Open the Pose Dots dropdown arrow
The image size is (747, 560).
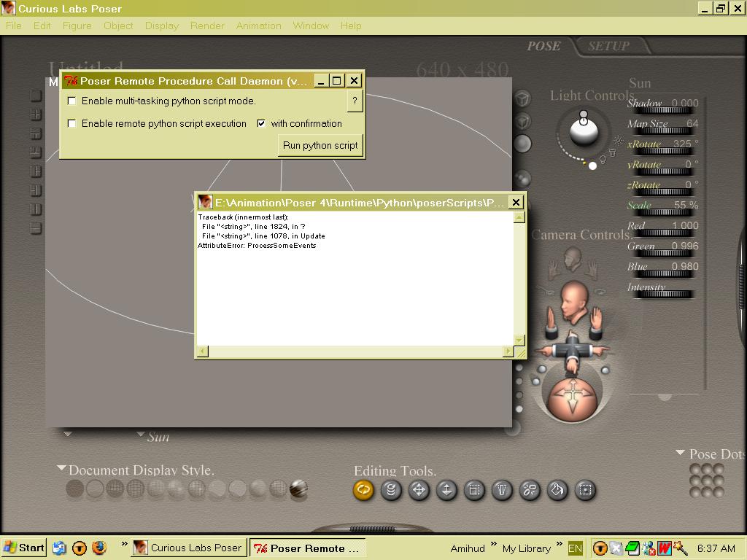pyautogui.click(x=680, y=453)
